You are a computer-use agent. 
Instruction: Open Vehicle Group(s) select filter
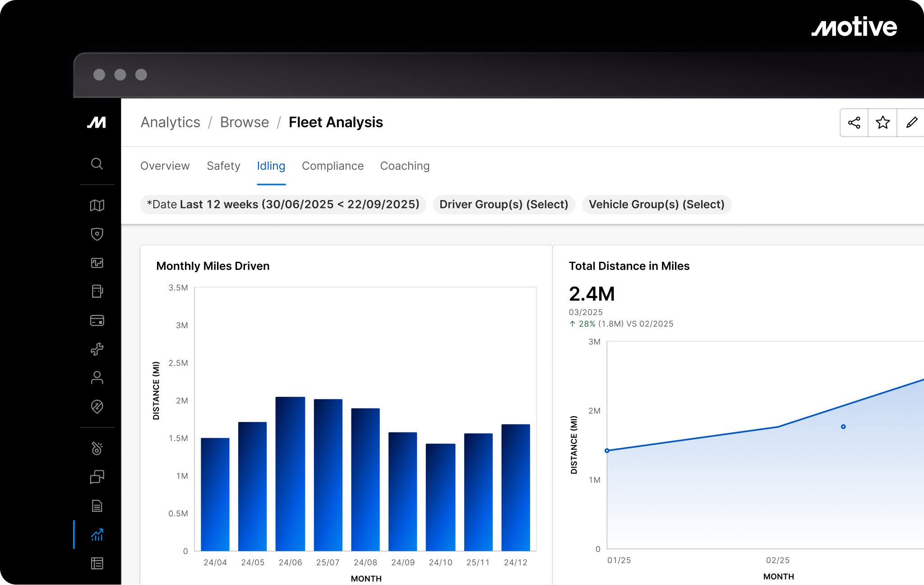point(656,204)
